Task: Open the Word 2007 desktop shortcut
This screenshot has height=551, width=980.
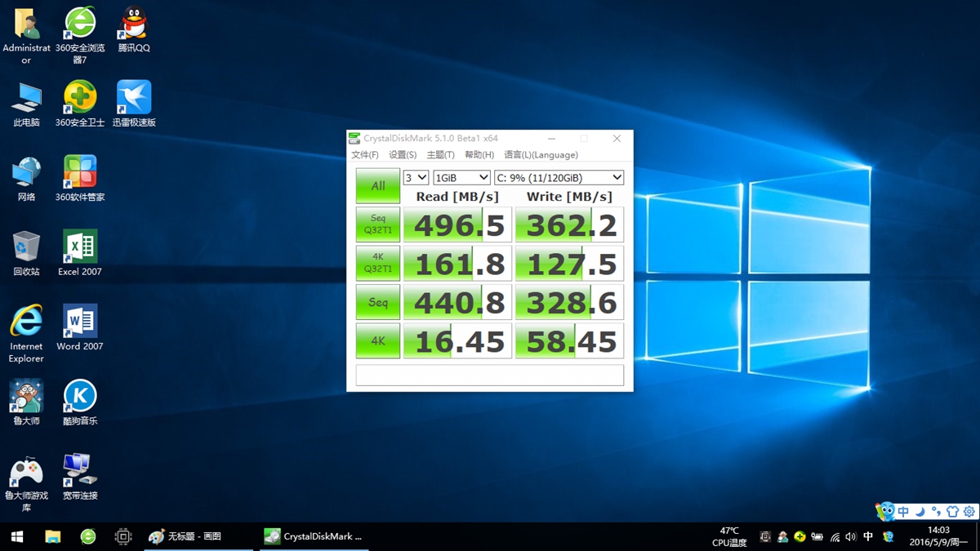Action: click(80, 322)
